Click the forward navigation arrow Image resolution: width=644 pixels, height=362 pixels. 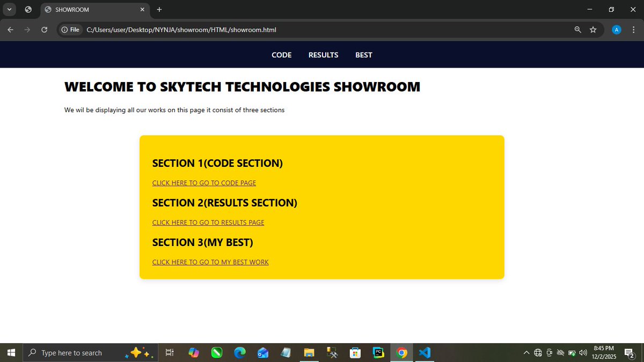[27, 29]
